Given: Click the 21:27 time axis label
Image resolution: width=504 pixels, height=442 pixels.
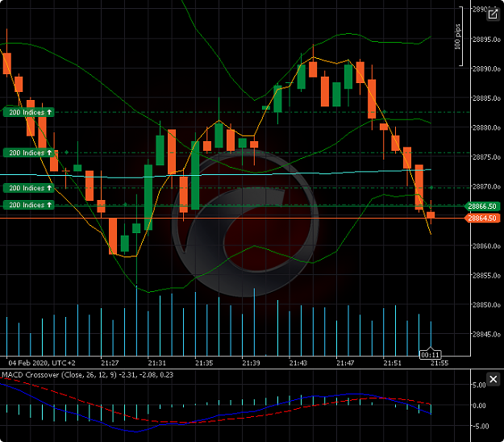Looking at the screenshot, I should click(110, 363).
